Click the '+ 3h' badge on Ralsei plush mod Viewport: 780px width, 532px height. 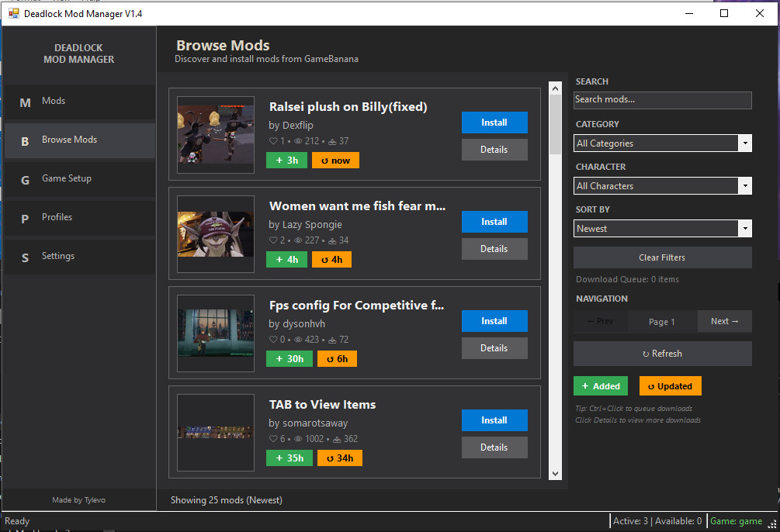[286, 160]
